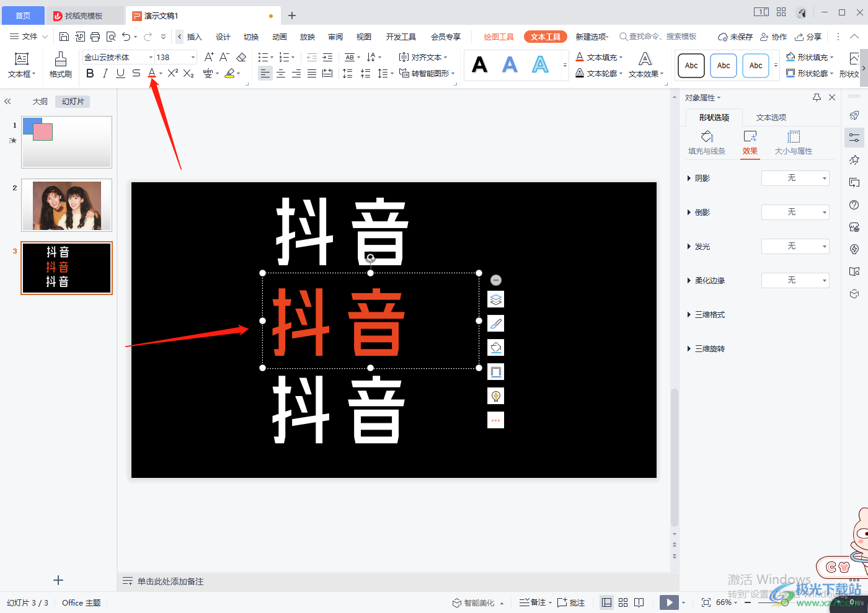Switch to Slide Sorter view
Image resolution: width=868 pixels, height=613 pixels.
[x=623, y=602]
